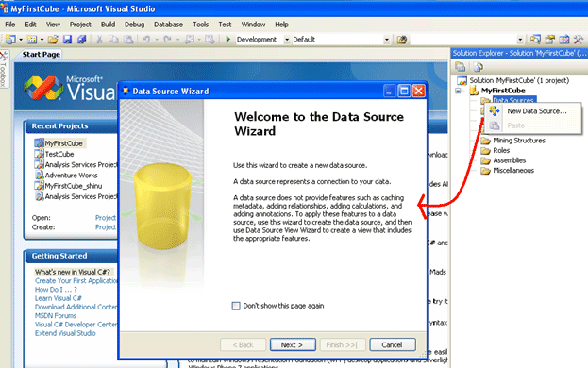
Task: Click the MyFirstCube project icon
Action: 475,91
